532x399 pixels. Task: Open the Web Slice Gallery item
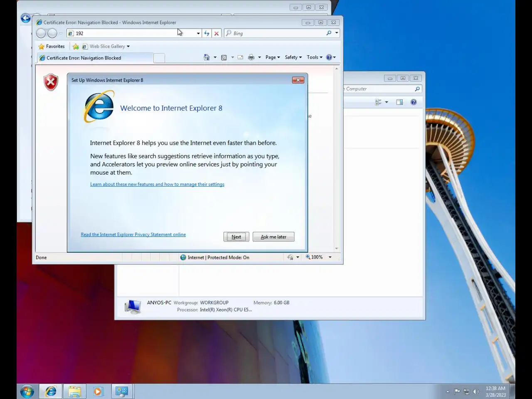pos(106,46)
